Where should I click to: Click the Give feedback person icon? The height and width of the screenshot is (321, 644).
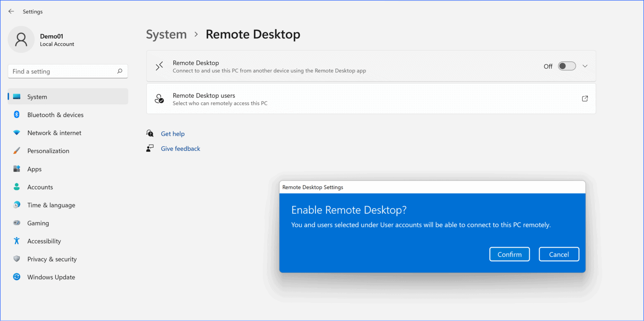[150, 148]
